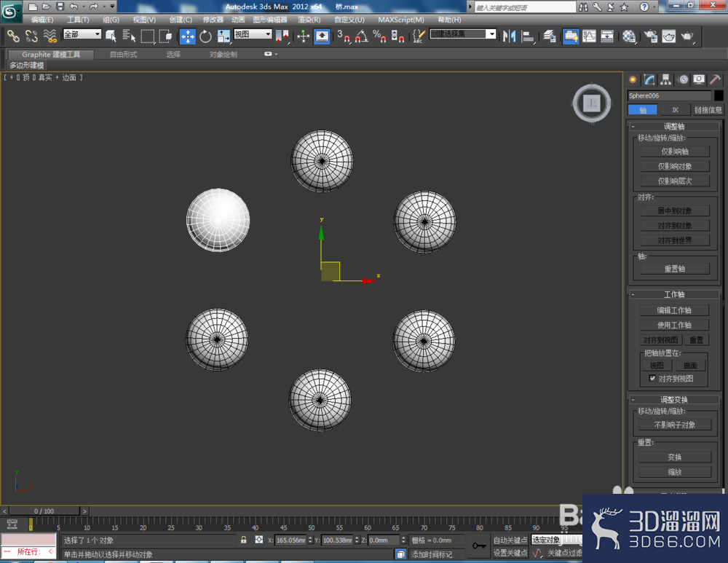Click the 重置轴 button
The height and width of the screenshot is (563, 728).
tap(675, 269)
